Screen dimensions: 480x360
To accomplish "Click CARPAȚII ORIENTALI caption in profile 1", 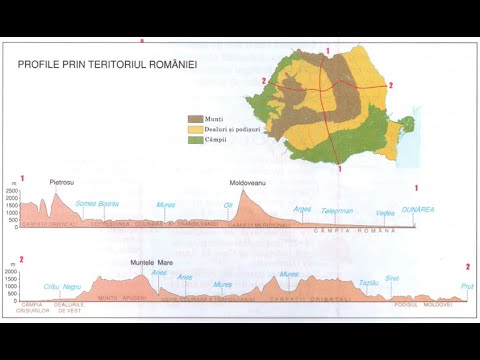I will coord(49,224).
